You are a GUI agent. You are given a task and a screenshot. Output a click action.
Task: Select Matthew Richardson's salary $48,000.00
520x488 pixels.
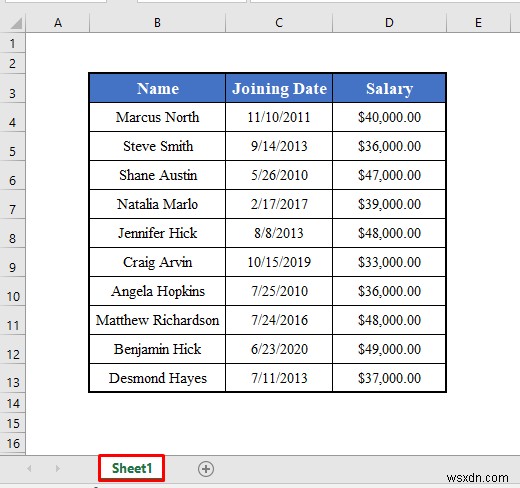389,320
